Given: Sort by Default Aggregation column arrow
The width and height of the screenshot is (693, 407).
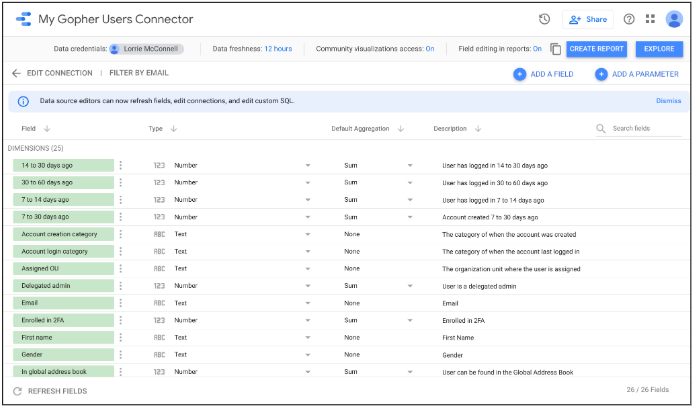Looking at the screenshot, I should (400, 129).
